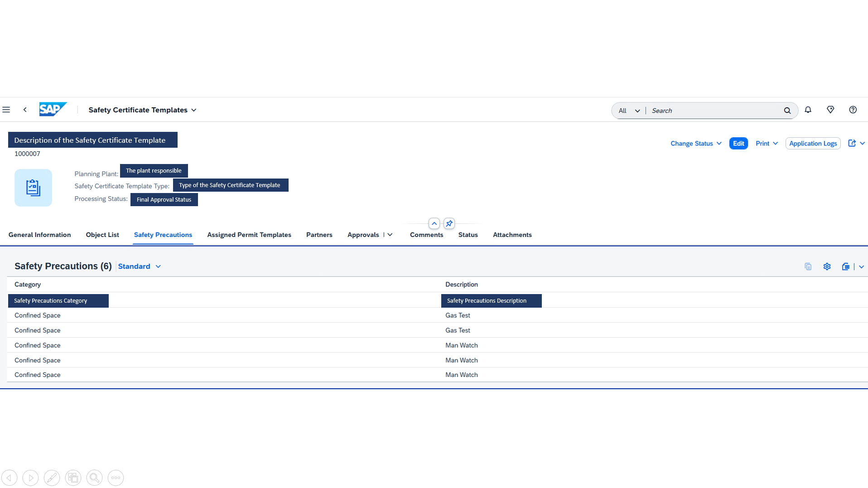Viewport: 868px width, 488px height.
Task: Open the hamburger navigation menu
Action: pos(6,110)
